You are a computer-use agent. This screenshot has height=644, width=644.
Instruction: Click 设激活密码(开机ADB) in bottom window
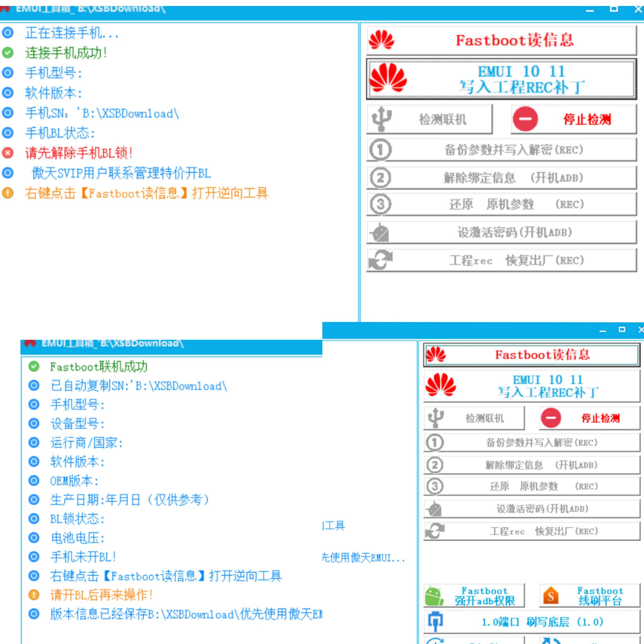coord(532,509)
